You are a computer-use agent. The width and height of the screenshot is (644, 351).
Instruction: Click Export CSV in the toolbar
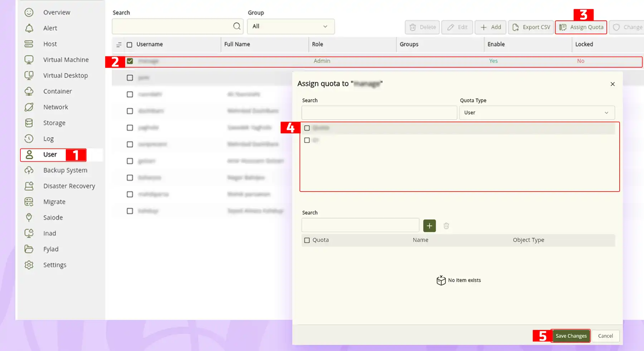[x=531, y=27]
